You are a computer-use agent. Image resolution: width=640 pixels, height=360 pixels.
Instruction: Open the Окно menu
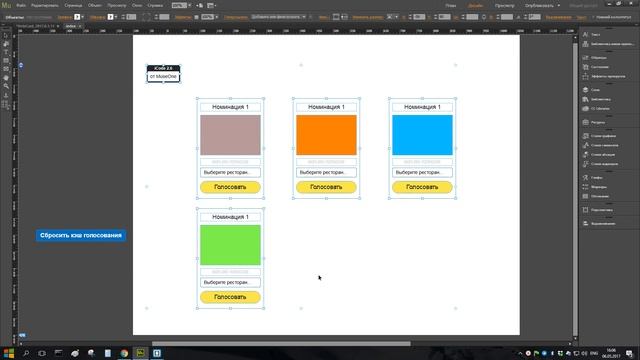[x=137, y=6]
